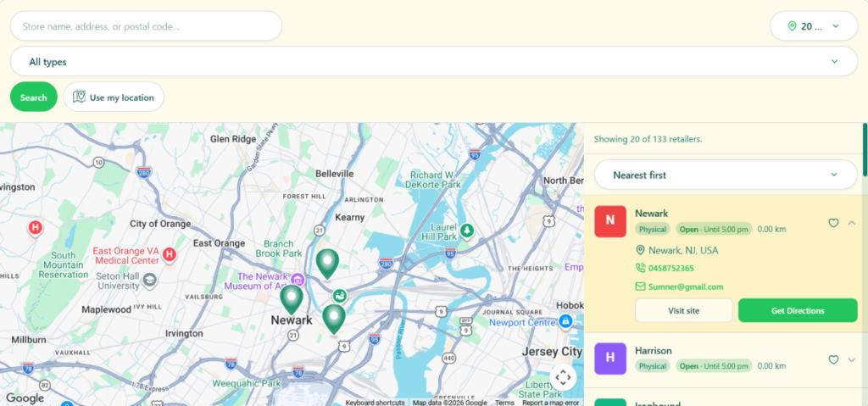Click the map camera pan control icon
The image size is (868, 406).
tap(563, 378)
